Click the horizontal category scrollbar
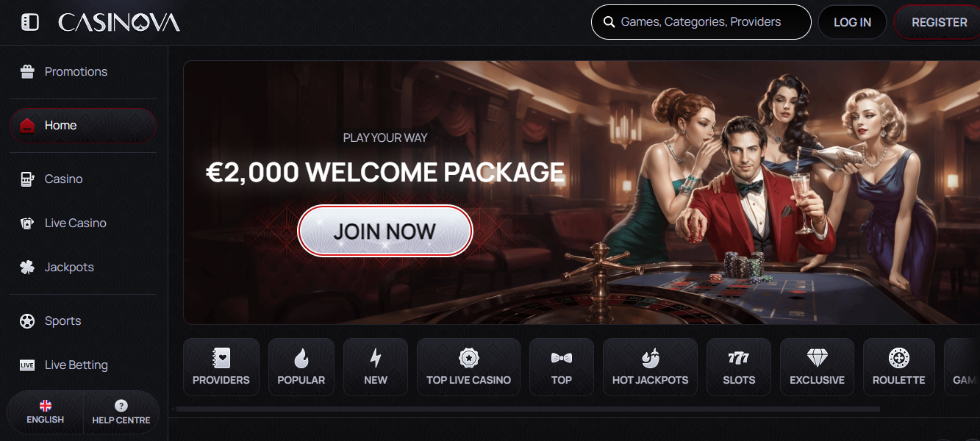The image size is (980, 441). [528, 409]
